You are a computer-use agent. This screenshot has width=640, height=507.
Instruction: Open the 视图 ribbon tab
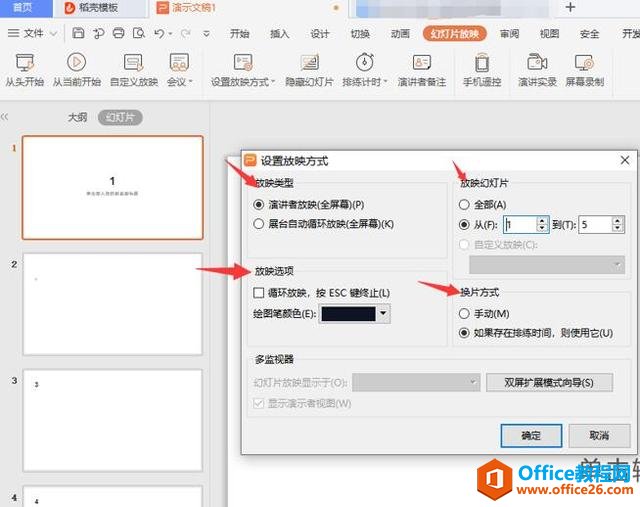click(x=549, y=33)
